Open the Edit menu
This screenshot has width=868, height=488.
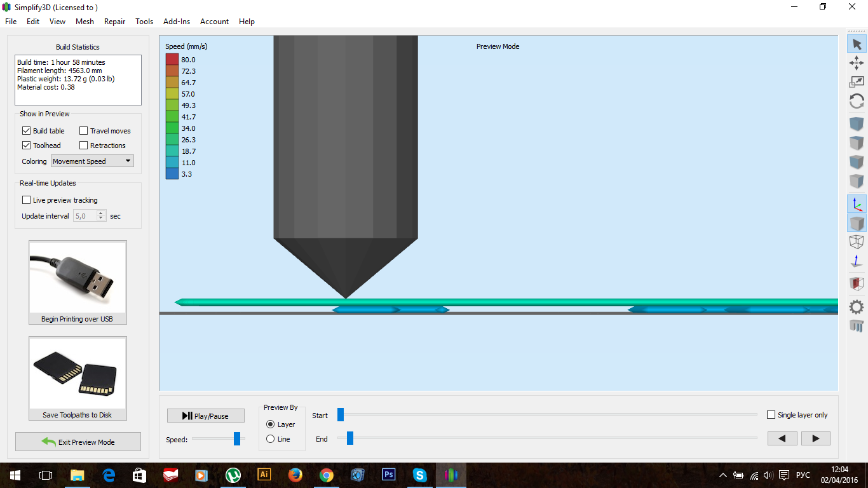[x=33, y=22]
